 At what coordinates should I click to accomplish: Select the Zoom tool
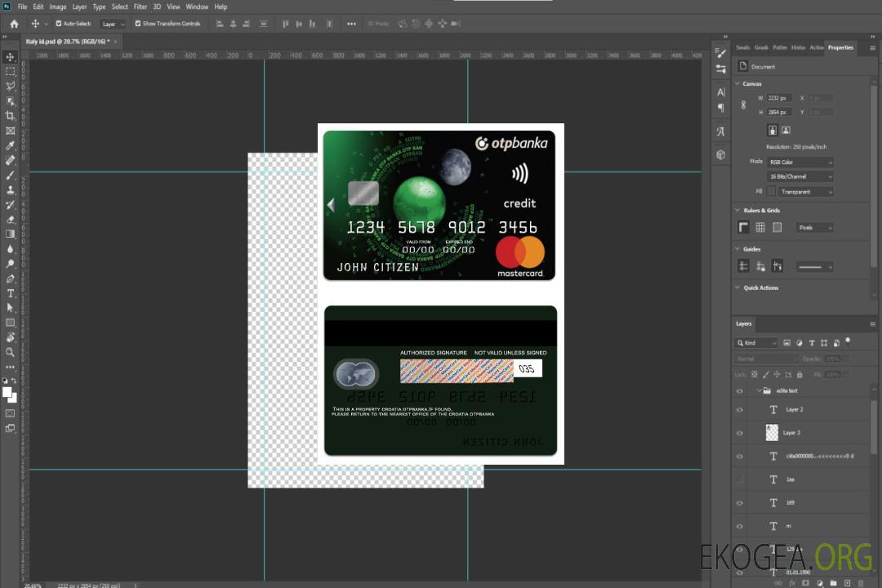pos(10,352)
